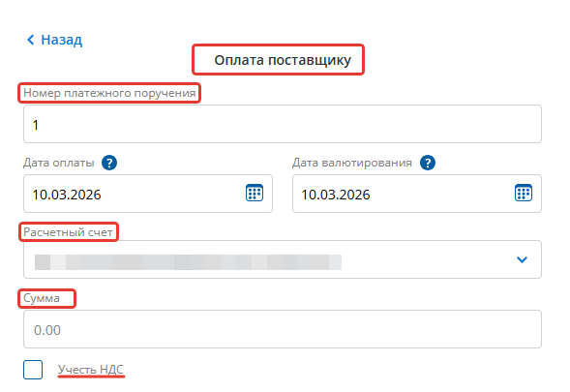Click the Дата оплаты label text
Viewport: 570px width, 392px height.
point(59,163)
